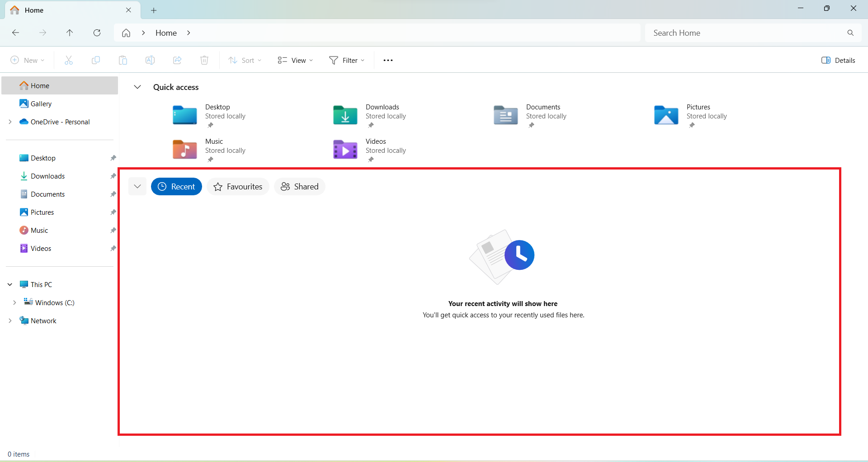The width and height of the screenshot is (868, 462).
Task: Unpin Documents from the sidebar
Action: pyautogui.click(x=113, y=194)
